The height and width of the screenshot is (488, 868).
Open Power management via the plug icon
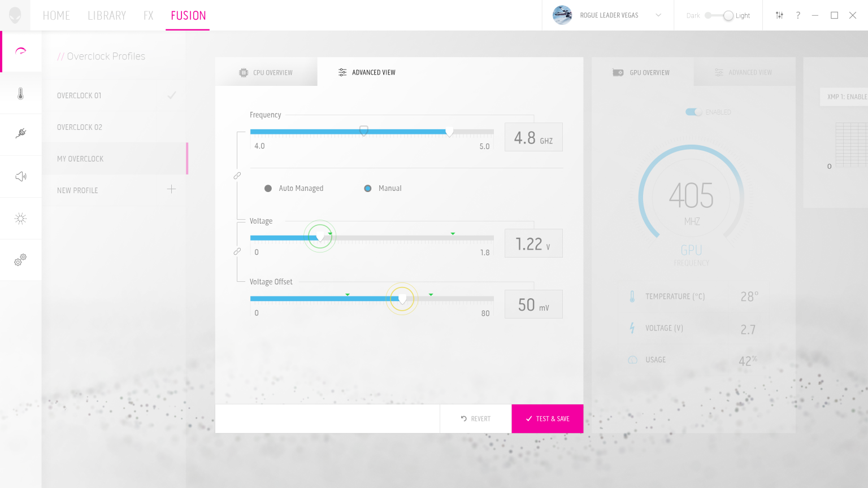point(20,134)
